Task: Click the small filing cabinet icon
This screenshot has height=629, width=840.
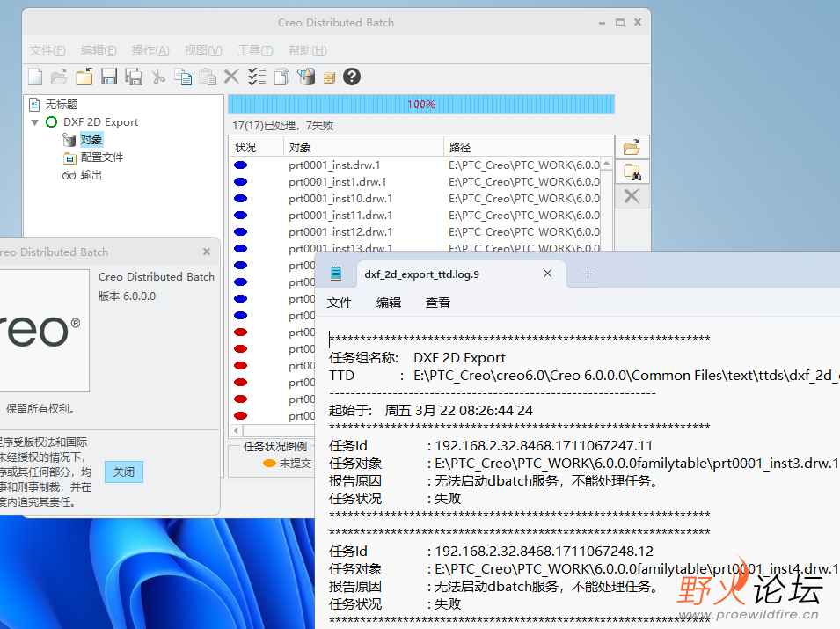Action: point(329,78)
